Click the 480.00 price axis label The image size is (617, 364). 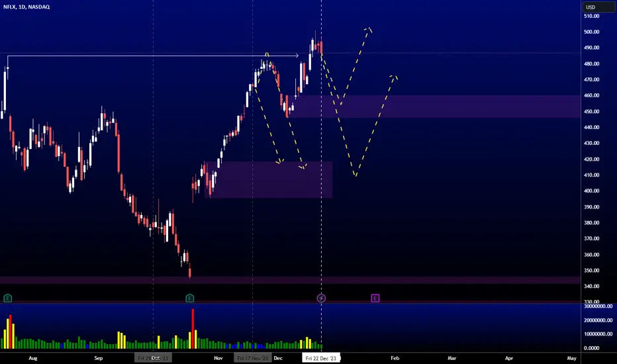(591, 64)
